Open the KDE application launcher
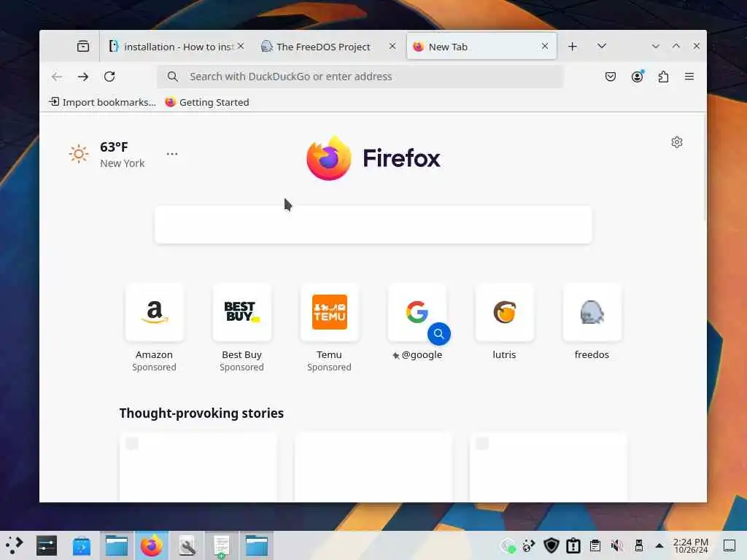 point(15,545)
